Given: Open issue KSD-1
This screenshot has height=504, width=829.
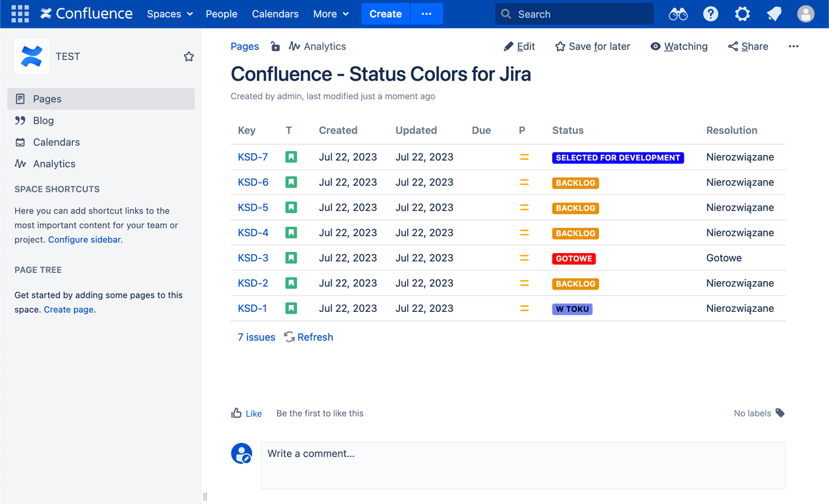Looking at the screenshot, I should (x=252, y=308).
